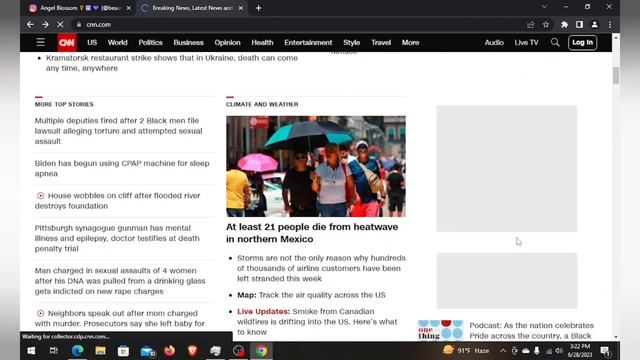Launch Microsoft Edge from taskbar

pos(77,351)
